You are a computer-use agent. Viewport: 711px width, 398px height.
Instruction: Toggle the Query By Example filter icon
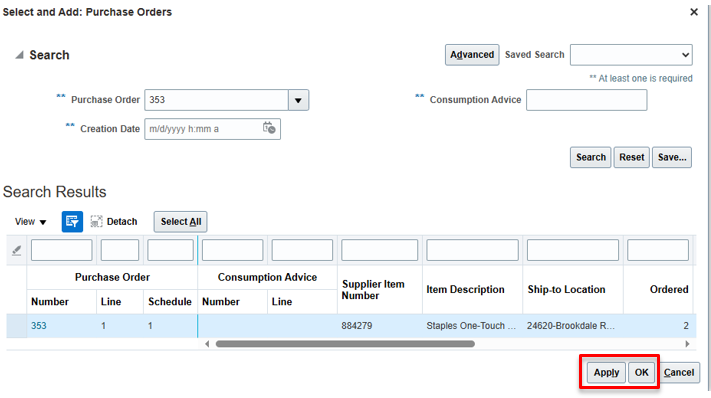[x=72, y=222]
